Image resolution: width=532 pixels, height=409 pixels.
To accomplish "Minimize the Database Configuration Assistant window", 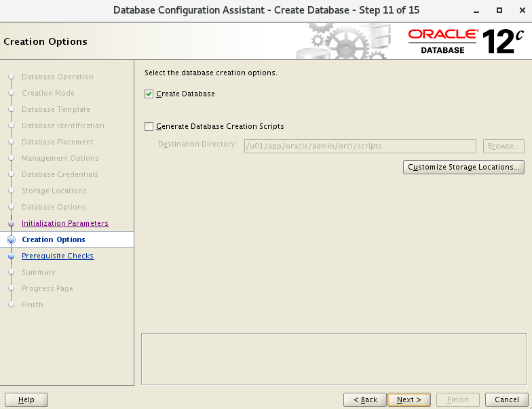I will (x=476, y=11).
